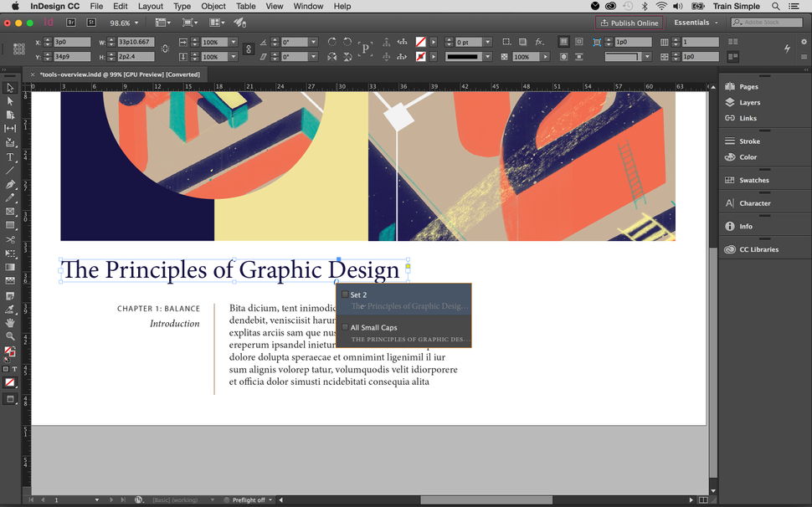Pick the Gradient Swatch tool

point(10,268)
